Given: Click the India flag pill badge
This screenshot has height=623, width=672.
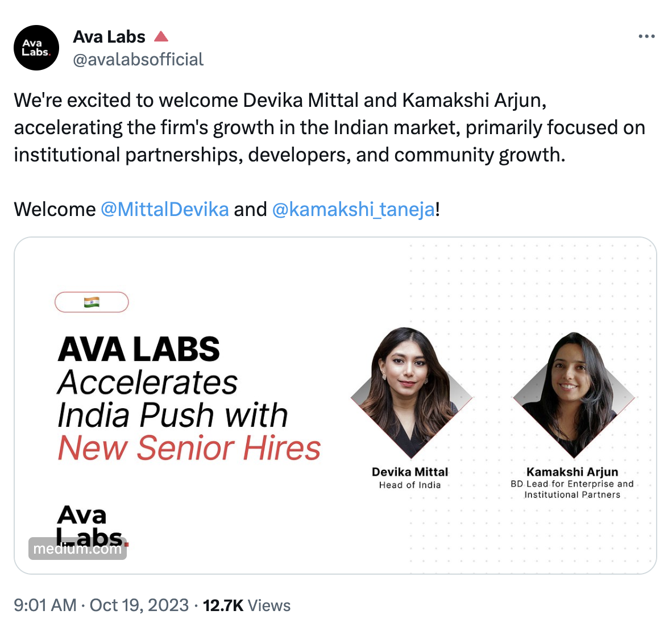Looking at the screenshot, I should point(92,302).
